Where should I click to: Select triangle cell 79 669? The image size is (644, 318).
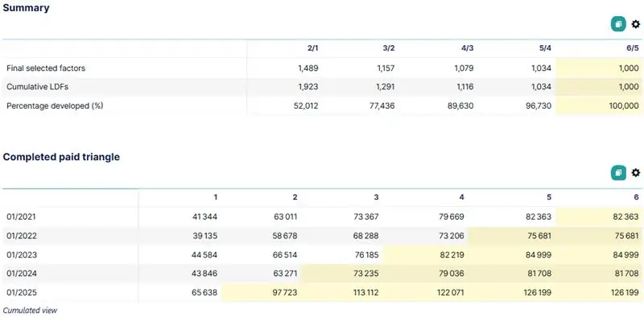pyautogui.click(x=452, y=217)
